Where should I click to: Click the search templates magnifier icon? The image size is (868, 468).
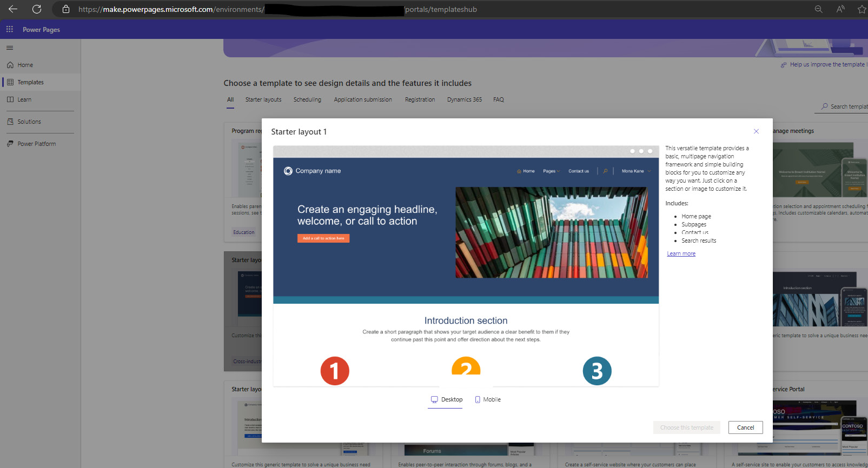point(825,106)
